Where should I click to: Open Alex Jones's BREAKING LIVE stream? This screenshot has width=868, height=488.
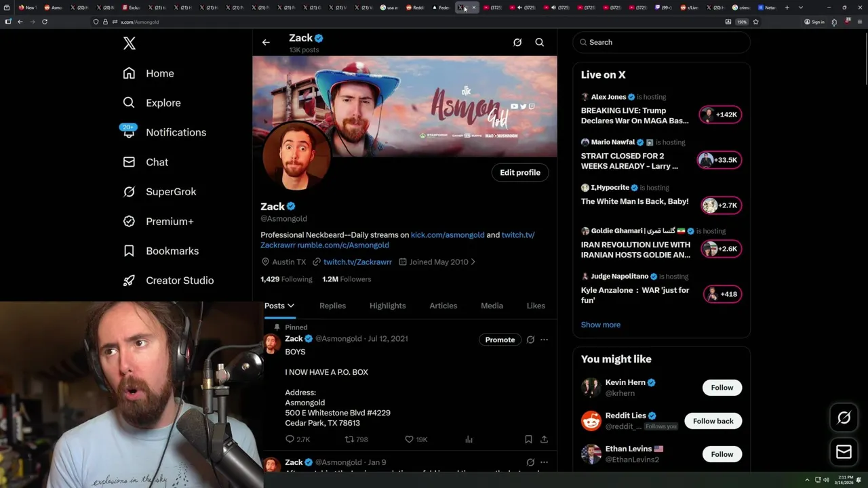[635, 115]
